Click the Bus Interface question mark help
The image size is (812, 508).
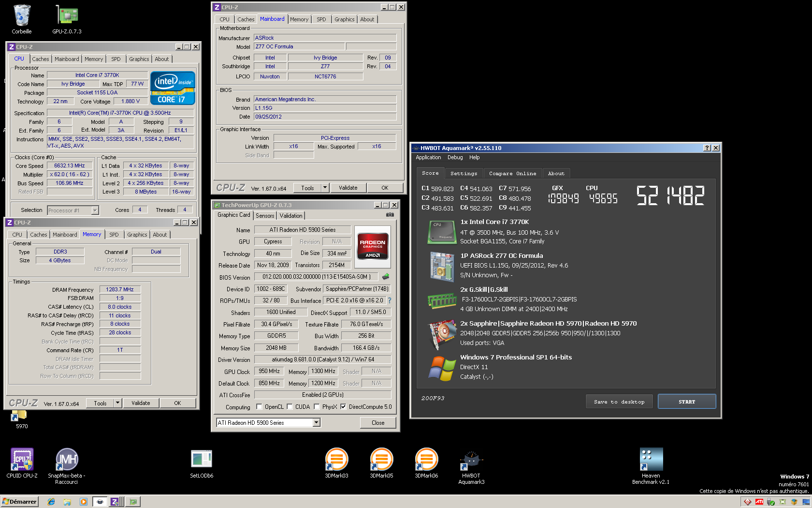point(389,300)
